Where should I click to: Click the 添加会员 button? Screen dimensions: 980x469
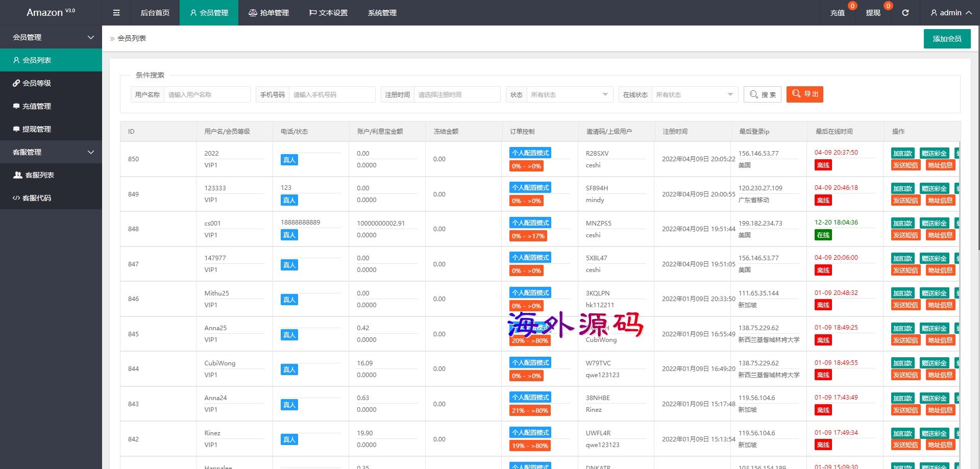click(x=947, y=39)
